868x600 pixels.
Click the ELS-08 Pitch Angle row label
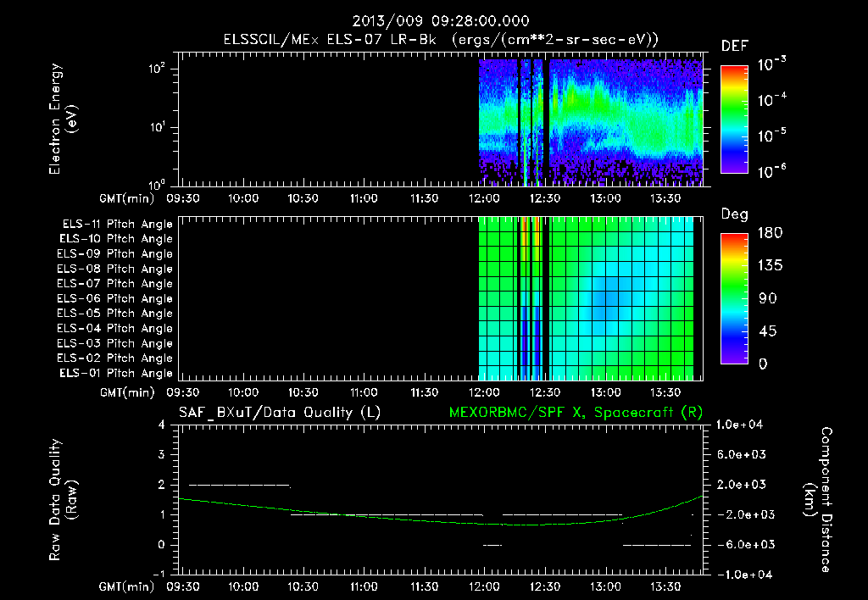[x=114, y=269]
